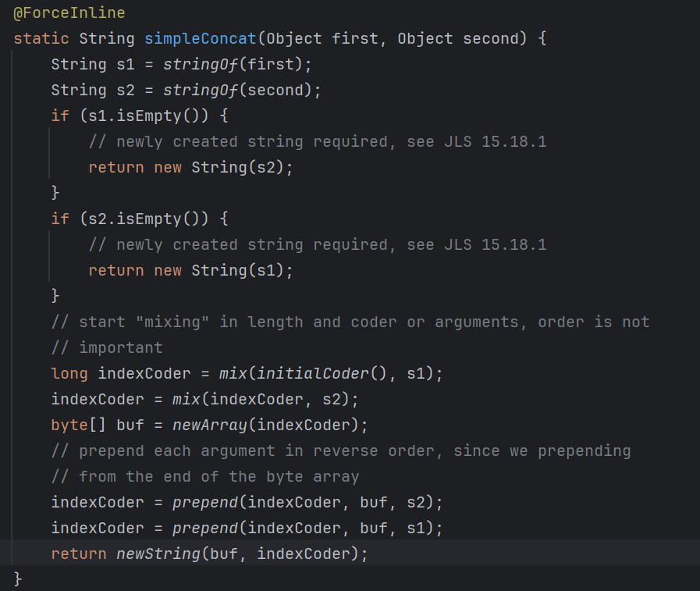The image size is (700, 591).
Task: Click the final closing brace of method
Action: point(18,579)
